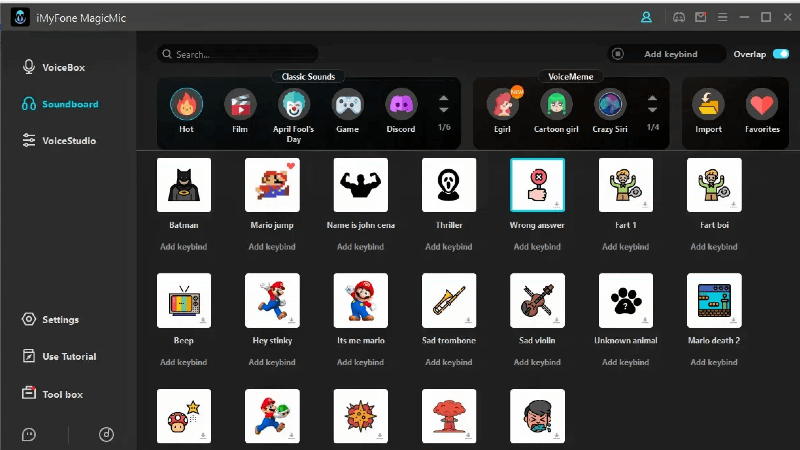Add keybind for Thriller
Image resolution: width=800 pixels, height=450 pixels.
point(449,246)
